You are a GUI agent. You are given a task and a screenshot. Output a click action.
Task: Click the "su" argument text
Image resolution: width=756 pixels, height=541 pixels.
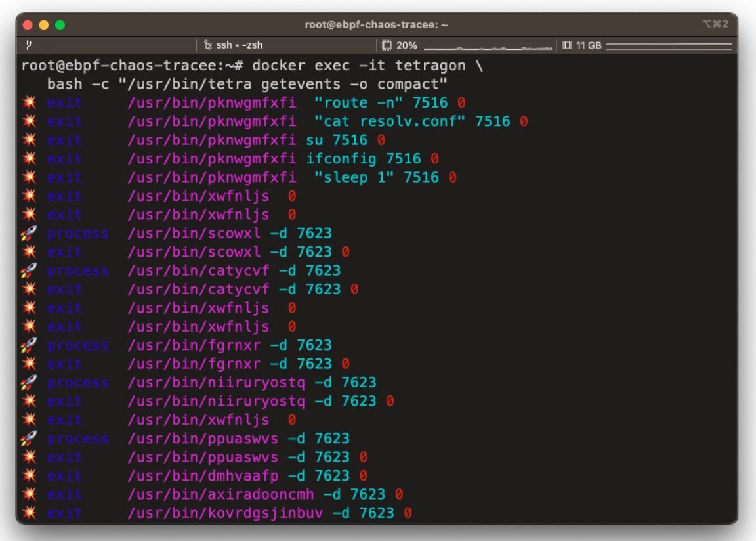click(x=314, y=140)
